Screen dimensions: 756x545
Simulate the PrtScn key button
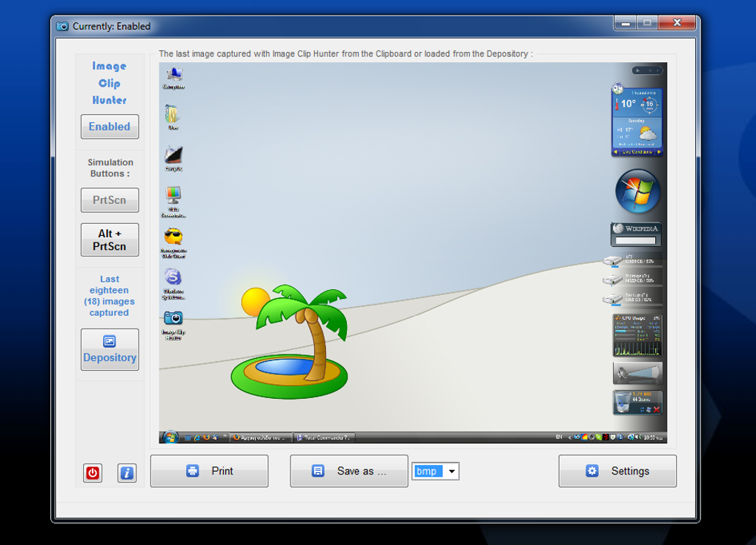[110, 200]
